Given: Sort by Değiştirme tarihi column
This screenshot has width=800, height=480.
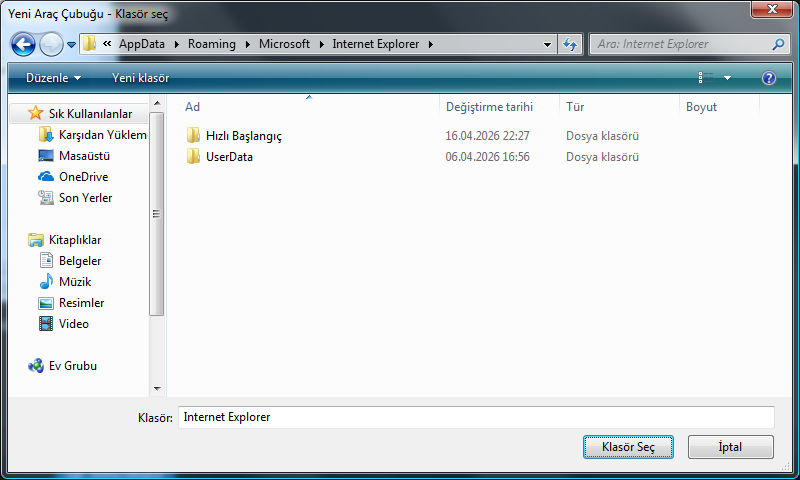Looking at the screenshot, I should click(x=489, y=107).
